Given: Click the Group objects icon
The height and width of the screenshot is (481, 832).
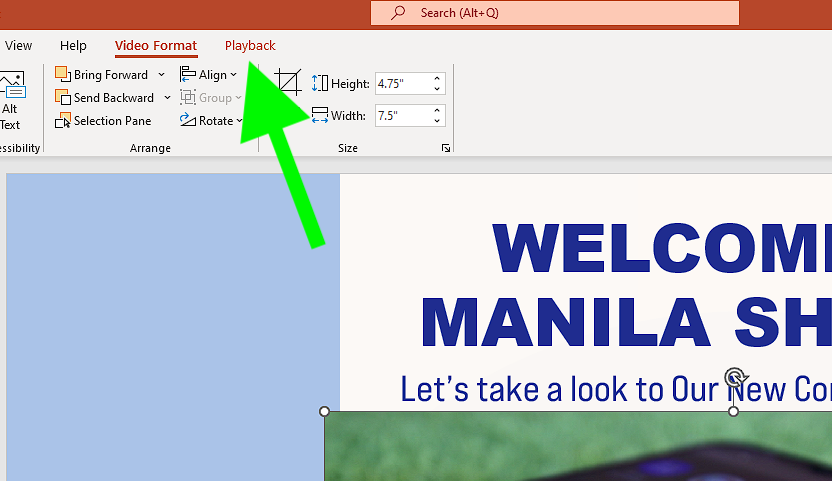Looking at the screenshot, I should [x=188, y=98].
